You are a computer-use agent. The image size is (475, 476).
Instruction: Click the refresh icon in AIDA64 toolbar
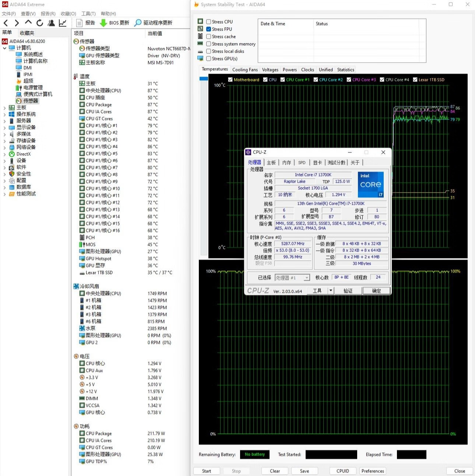click(40, 23)
